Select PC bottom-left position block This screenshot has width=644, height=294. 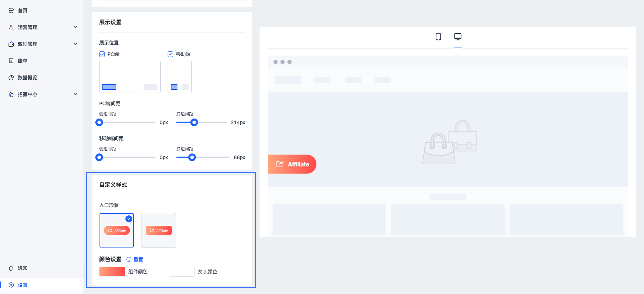(x=109, y=87)
